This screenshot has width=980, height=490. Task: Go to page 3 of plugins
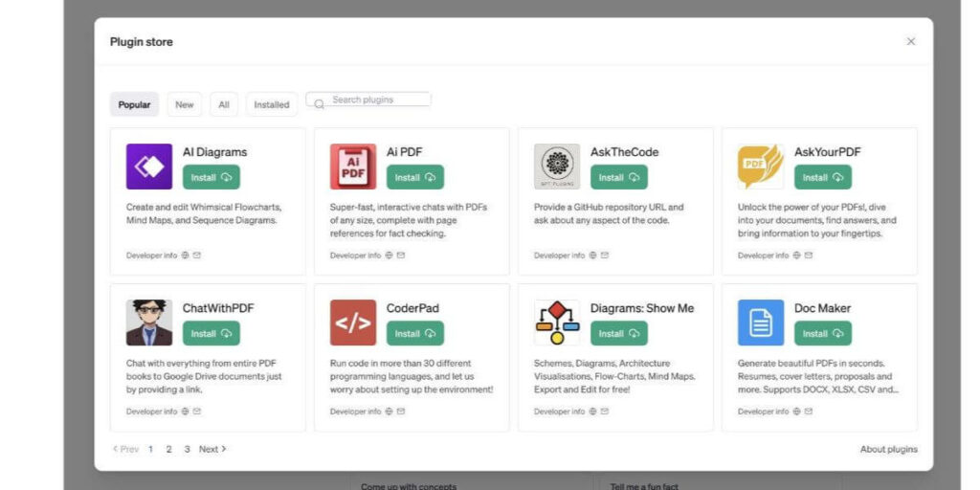point(187,449)
